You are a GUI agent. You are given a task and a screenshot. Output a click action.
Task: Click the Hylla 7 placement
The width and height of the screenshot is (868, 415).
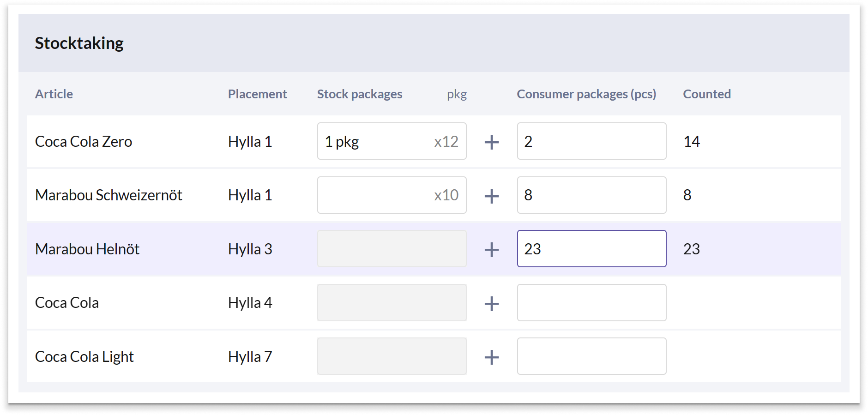250,357
